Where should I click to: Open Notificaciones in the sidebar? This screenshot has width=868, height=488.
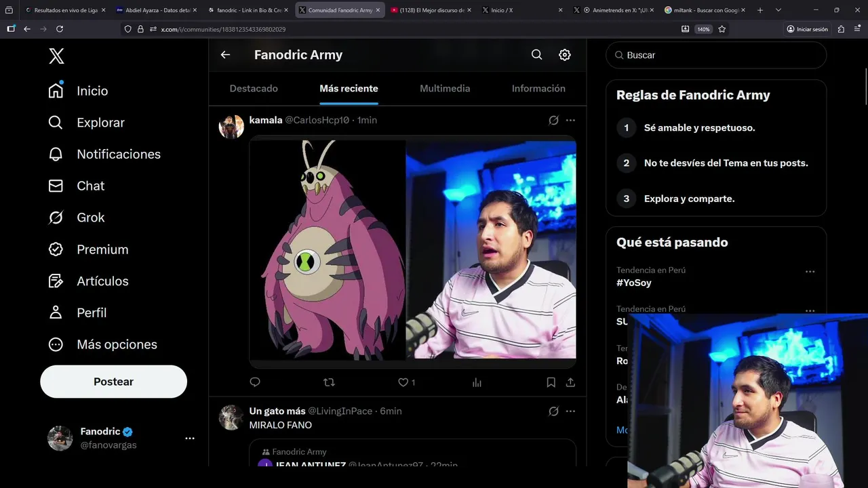tap(104, 154)
